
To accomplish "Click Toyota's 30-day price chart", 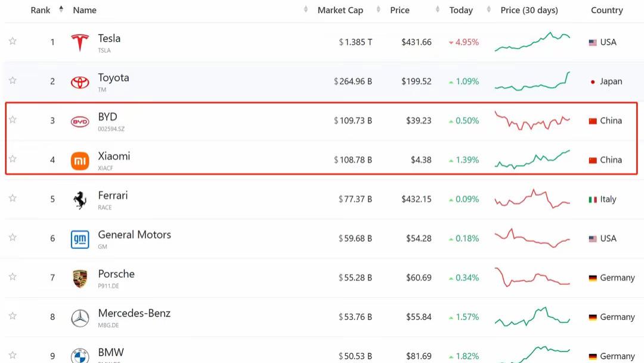I will [532, 82].
